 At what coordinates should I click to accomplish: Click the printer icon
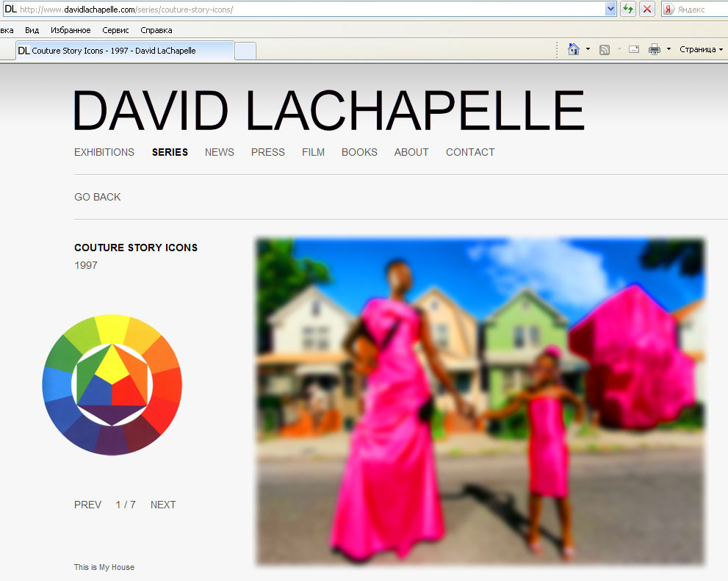tap(655, 49)
